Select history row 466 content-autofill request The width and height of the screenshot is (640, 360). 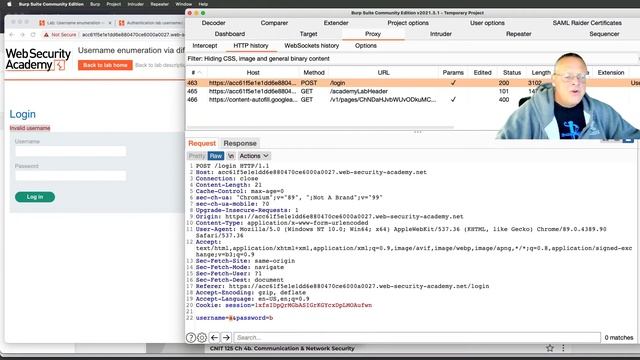pos(412,100)
